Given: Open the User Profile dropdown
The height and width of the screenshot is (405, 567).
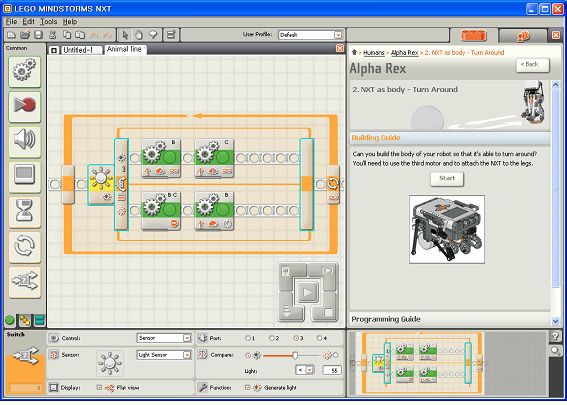Looking at the screenshot, I should [x=310, y=35].
